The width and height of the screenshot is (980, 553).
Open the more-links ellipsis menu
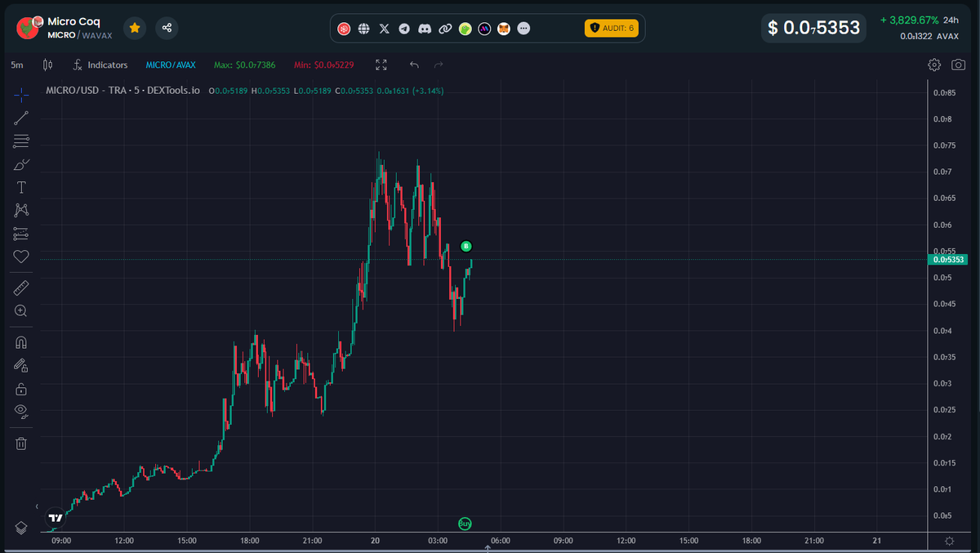pyautogui.click(x=523, y=28)
